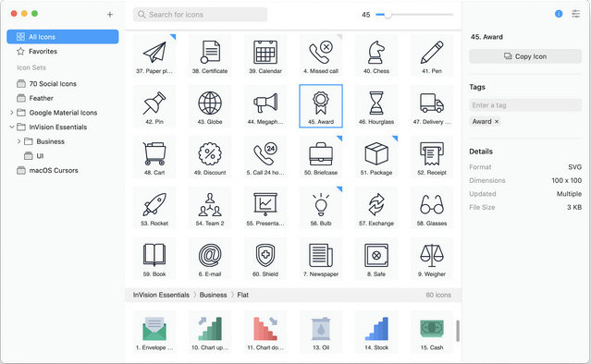Collapse the InVision Essentials set
This screenshot has width=591, height=364.
[12, 127]
